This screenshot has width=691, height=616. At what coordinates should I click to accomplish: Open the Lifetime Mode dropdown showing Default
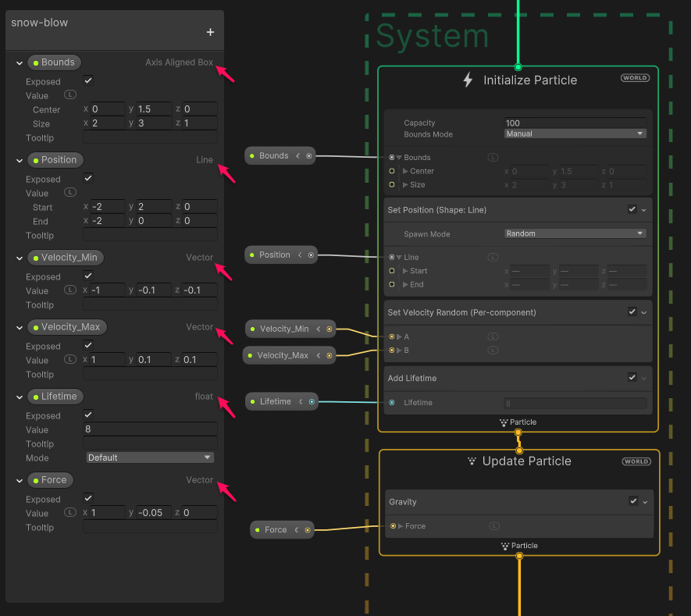pyautogui.click(x=149, y=458)
